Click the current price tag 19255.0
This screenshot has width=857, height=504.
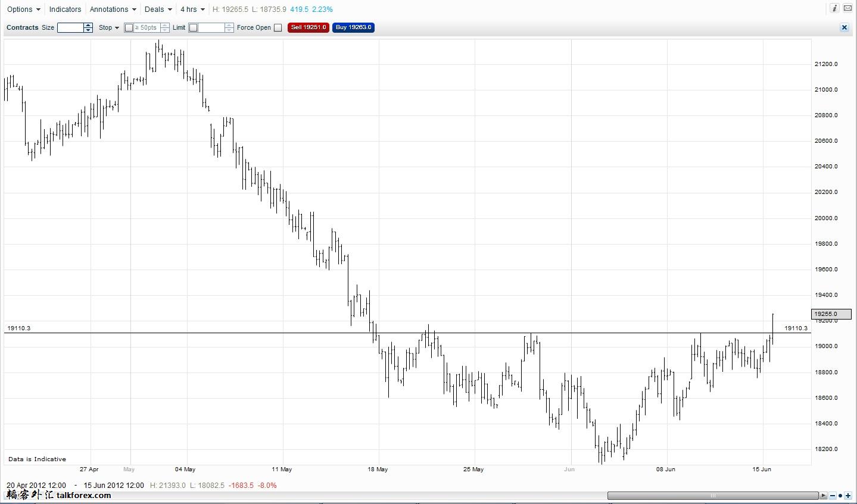click(831, 314)
